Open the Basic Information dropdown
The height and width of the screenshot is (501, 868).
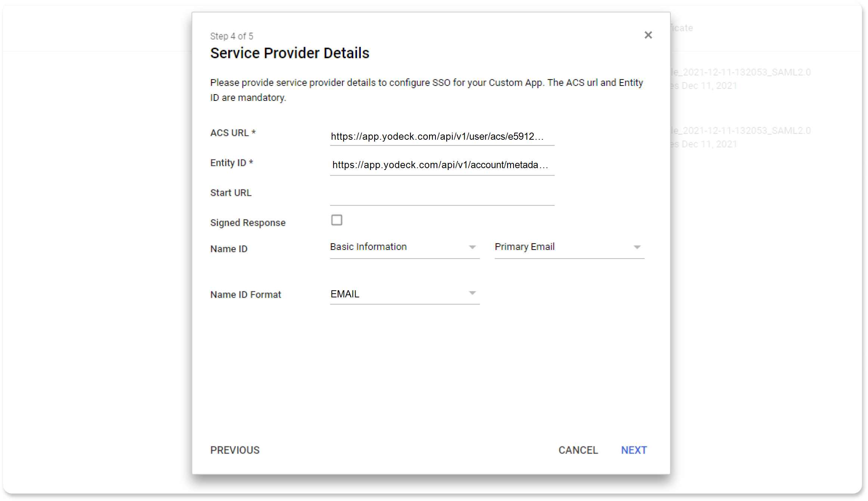(x=404, y=247)
